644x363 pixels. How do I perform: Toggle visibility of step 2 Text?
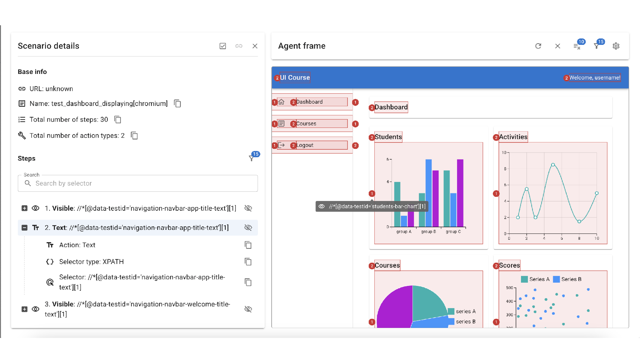pyautogui.click(x=248, y=227)
